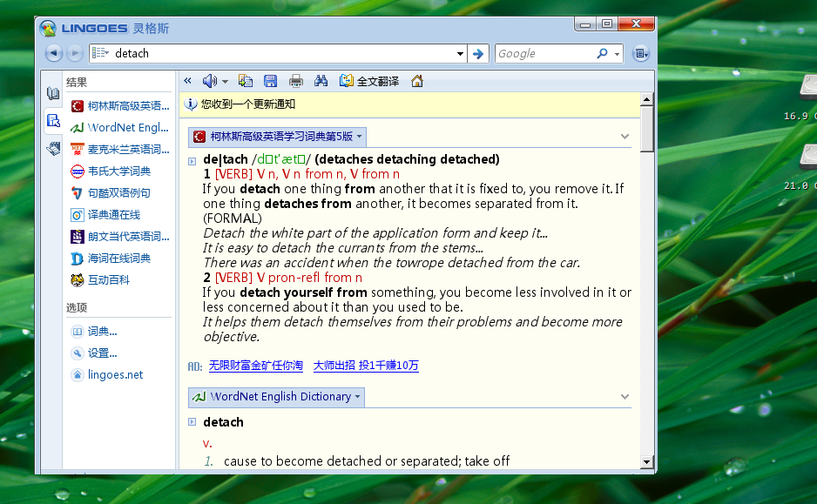Viewport: 817px width, 504px height.
Task: Open the dictionary guide sidebar icon
Action: coord(52,93)
